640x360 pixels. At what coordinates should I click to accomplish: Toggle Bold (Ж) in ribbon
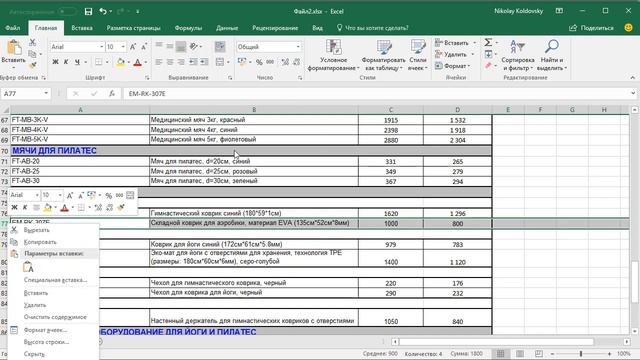pos(55,62)
